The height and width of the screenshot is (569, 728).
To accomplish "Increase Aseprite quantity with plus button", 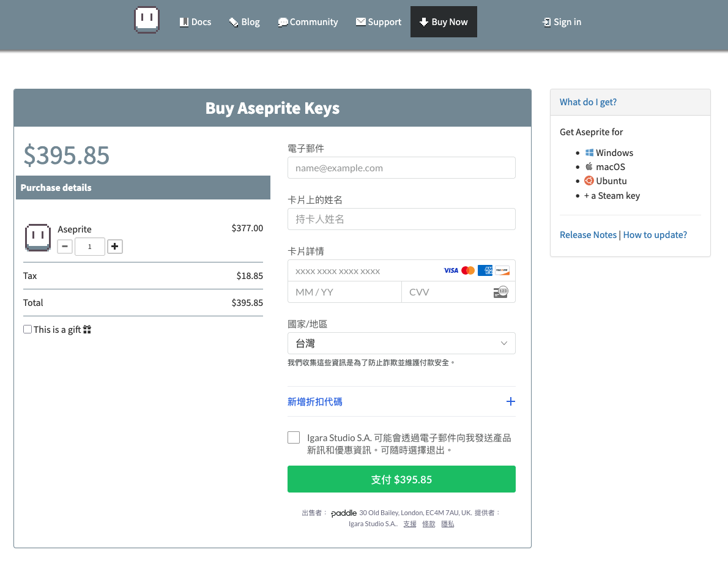I will click(114, 246).
